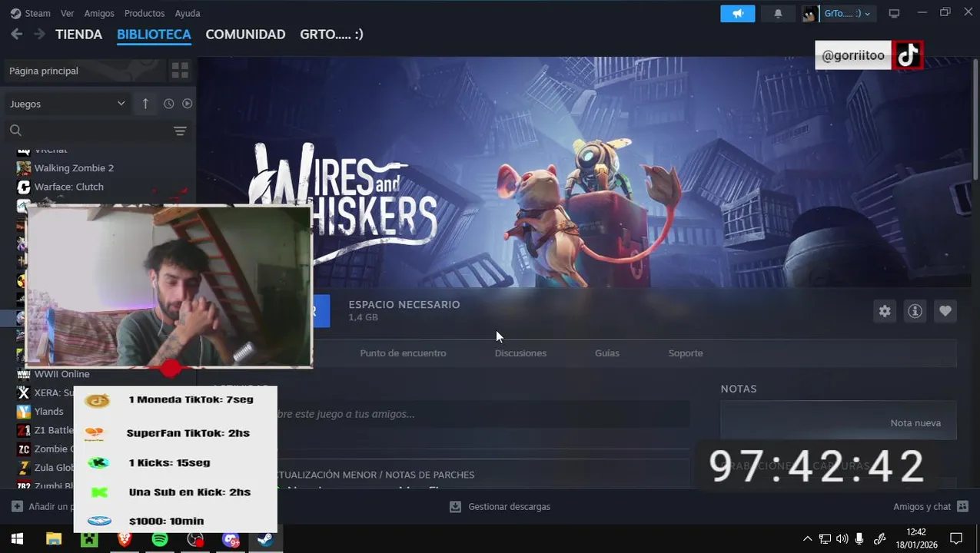Screen dimensions: 980x553
Task: Click the library search magnifier icon
Action: [15, 131]
